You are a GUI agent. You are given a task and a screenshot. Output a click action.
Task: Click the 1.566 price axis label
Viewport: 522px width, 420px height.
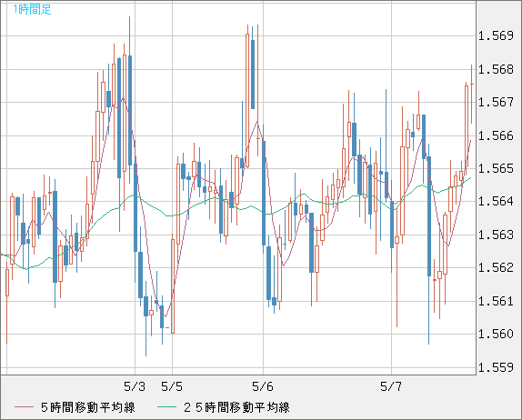(x=496, y=135)
